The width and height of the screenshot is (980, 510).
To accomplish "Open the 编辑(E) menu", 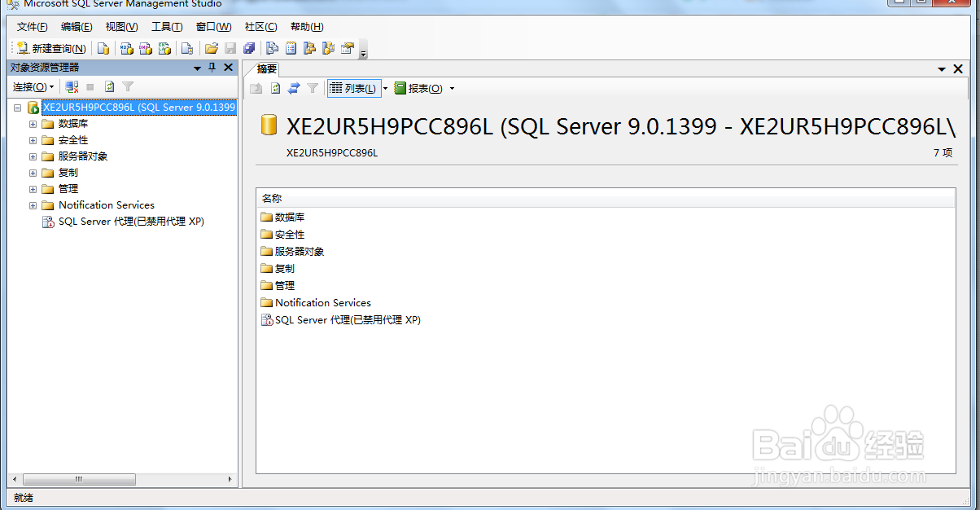I will [x=77, y=27].
